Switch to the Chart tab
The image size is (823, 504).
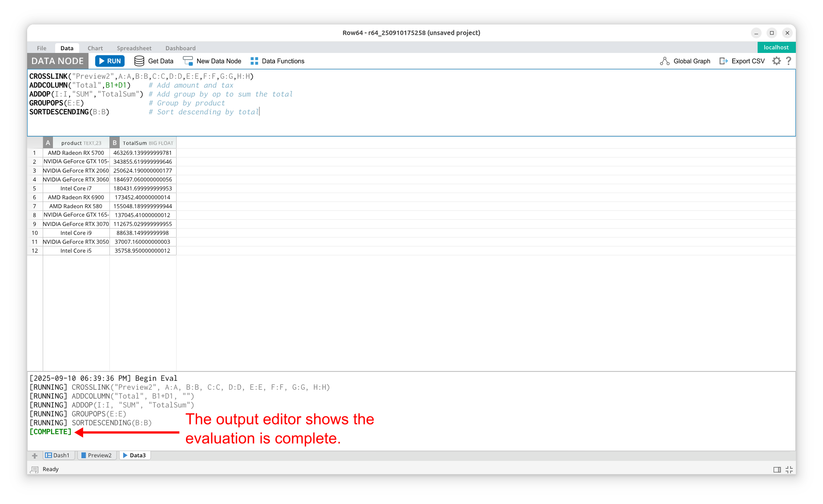tap(95, 48)
